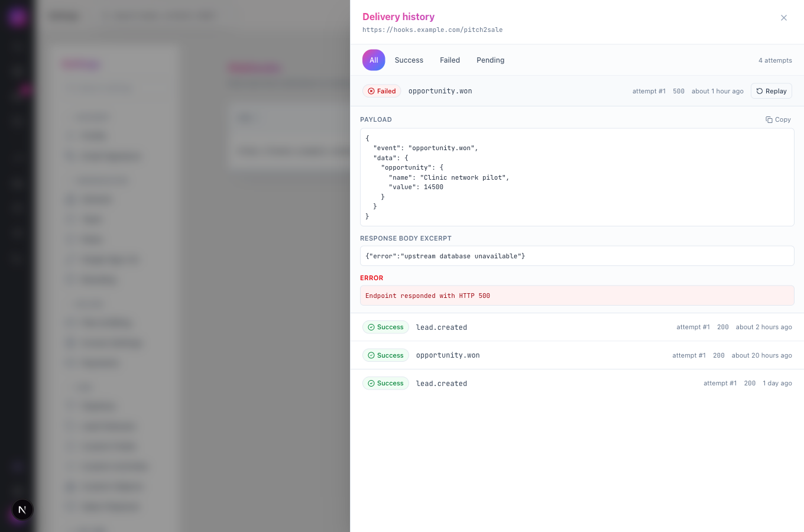
Task: Switch to the Failed filter tab
Action: click(x=450, y=60)
